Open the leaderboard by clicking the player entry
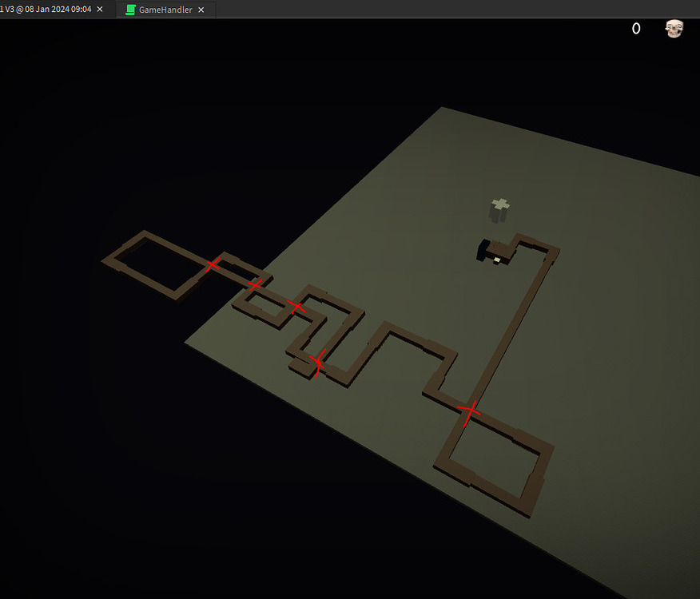700x599 pixels. click(x=655, y=28)
